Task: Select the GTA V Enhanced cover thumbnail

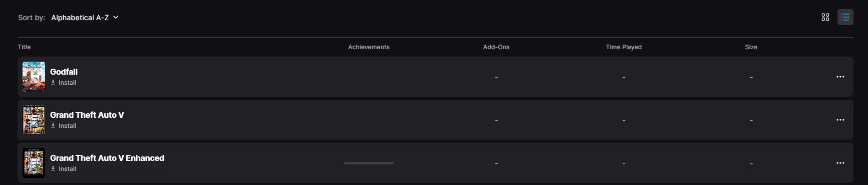Action: point(34,163)
